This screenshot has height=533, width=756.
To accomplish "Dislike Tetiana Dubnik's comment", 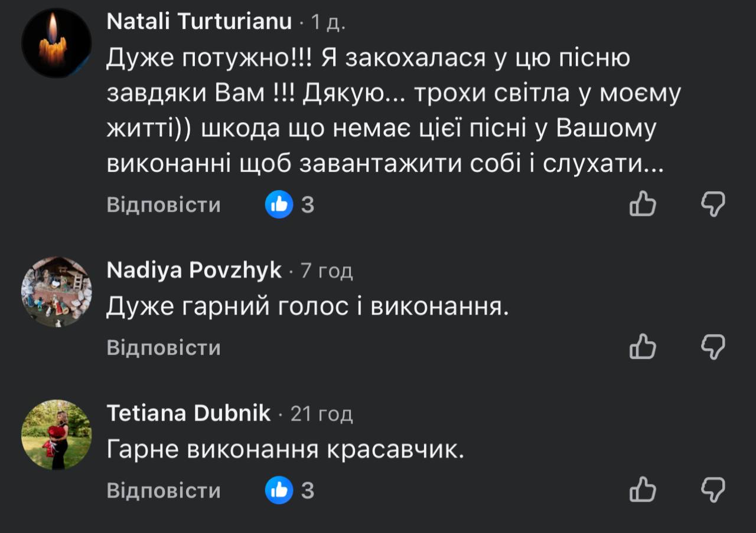I will point(713,491).
